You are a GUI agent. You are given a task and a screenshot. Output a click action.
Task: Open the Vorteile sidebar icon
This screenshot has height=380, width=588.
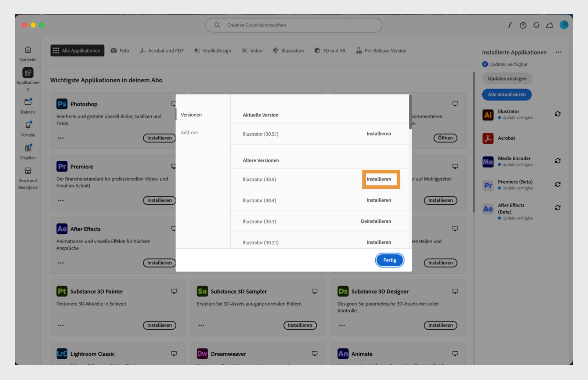coord(28,125)
